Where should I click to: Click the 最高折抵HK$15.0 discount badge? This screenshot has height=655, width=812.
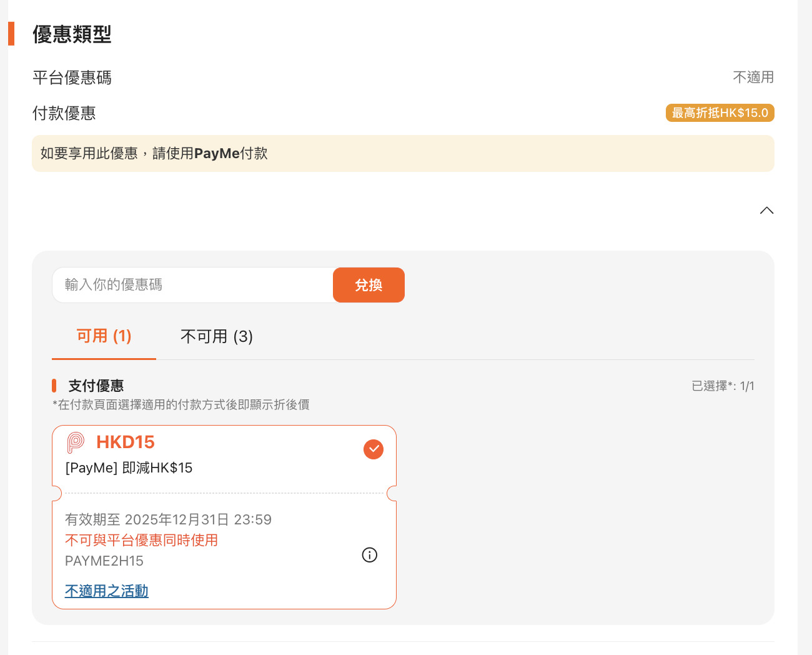click(720, 112)
